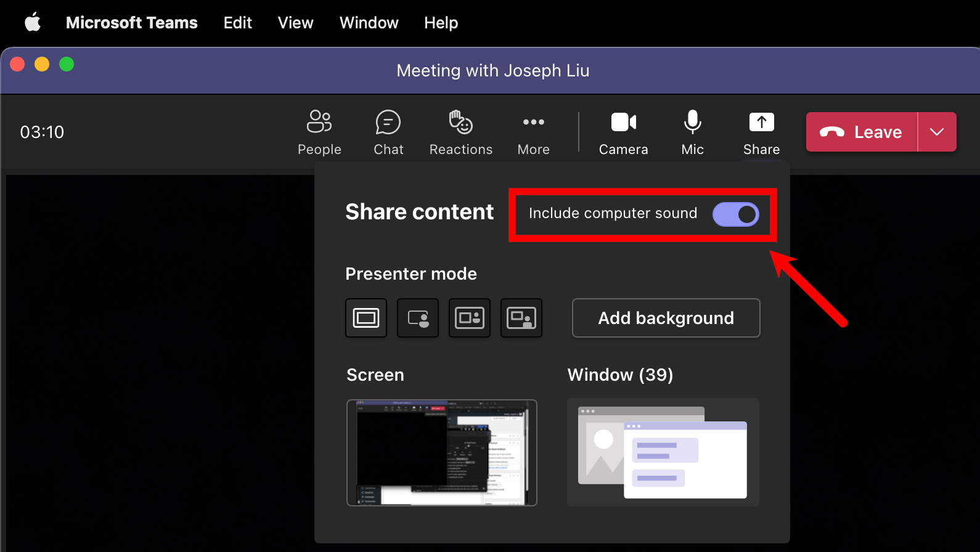The image size is (980, 552).
Task: Open the meeting Chat
Action: tap(388, 132)
